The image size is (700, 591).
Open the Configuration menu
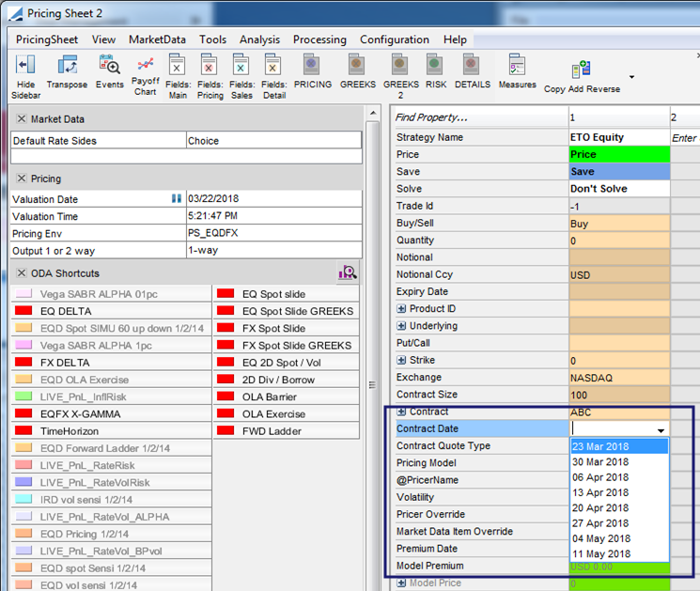tap(395, 39)
